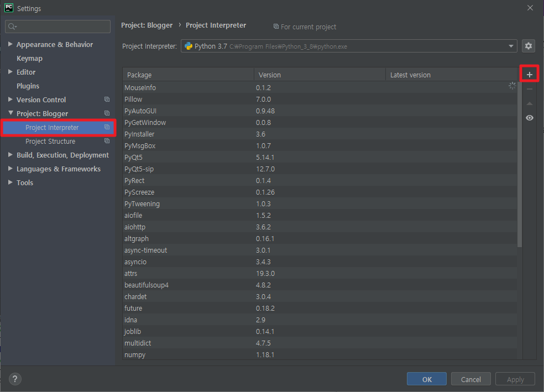Click copy icon beside Project Structure

107,141
